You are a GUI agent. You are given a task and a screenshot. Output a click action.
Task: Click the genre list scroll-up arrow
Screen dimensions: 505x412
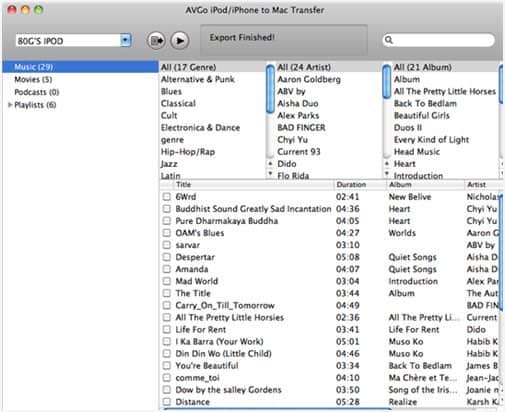click(270, 164)
